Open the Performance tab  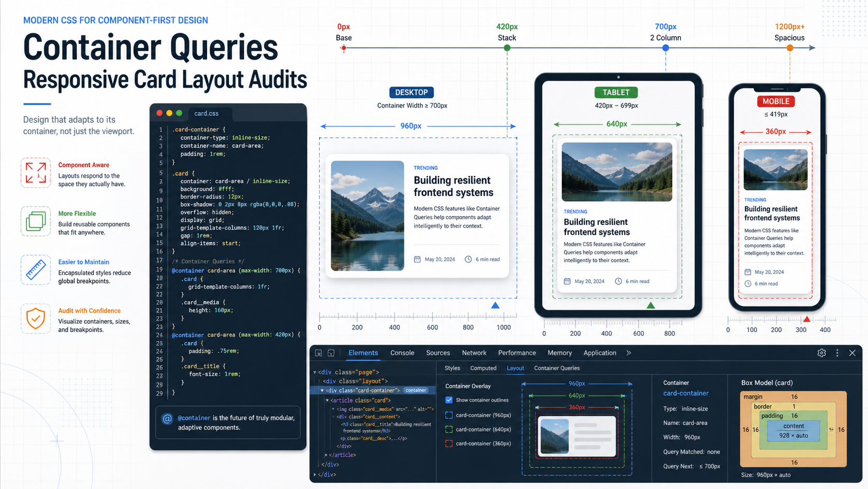(517, 353)
